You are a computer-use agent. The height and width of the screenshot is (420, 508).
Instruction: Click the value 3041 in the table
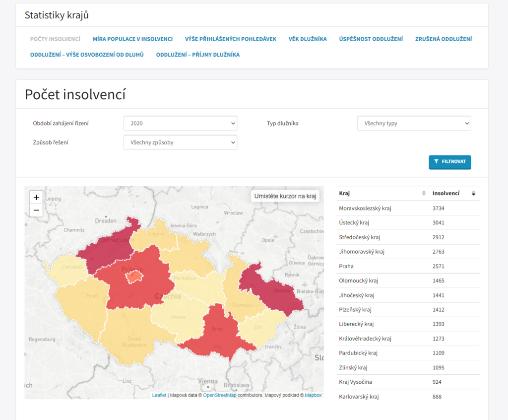pyautogui.click(x=439, y=223)
